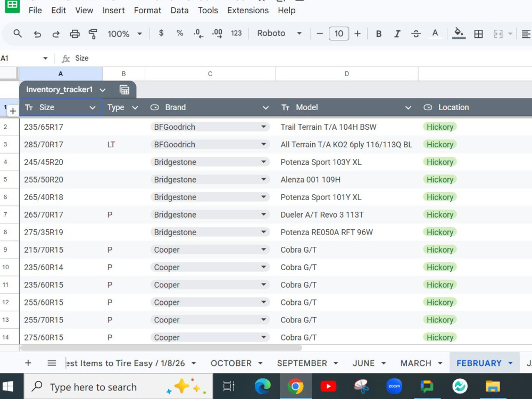Image resolution: width=532 pixels, height=399 pixels.
Task: Decrease decimal places
Action: point(198,34)
